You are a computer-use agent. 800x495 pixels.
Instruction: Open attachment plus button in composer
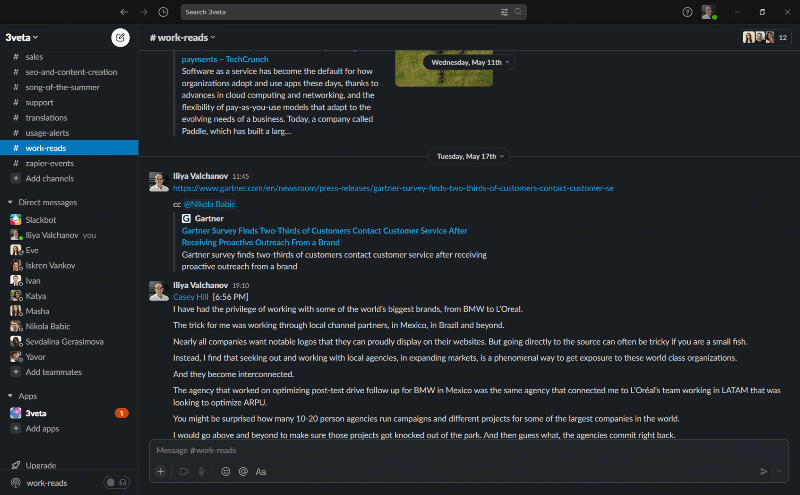point(161,472)
